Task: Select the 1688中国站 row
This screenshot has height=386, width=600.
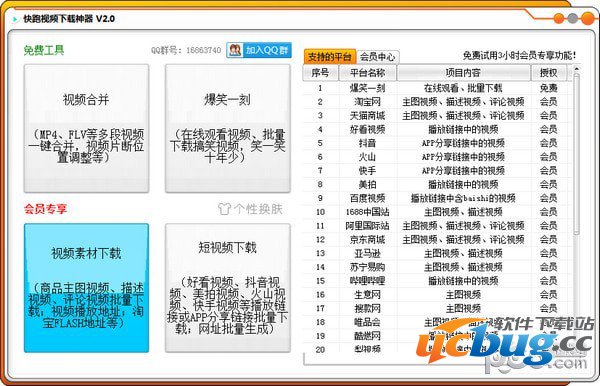Action: point(436,212)
